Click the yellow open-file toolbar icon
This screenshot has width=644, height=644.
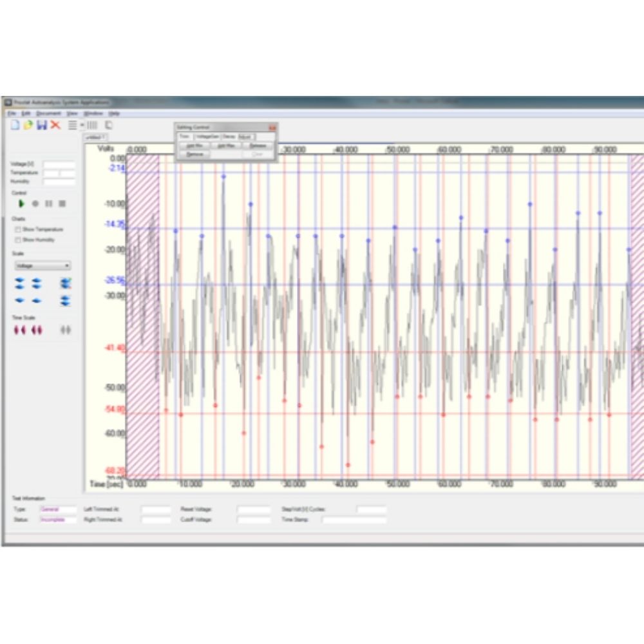click(28, 125)
